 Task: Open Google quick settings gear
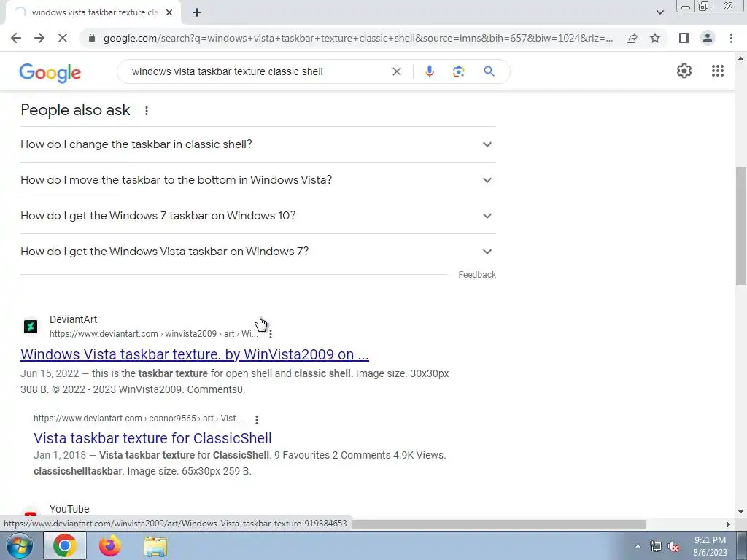pyautogui.click(x=684, y=71)
